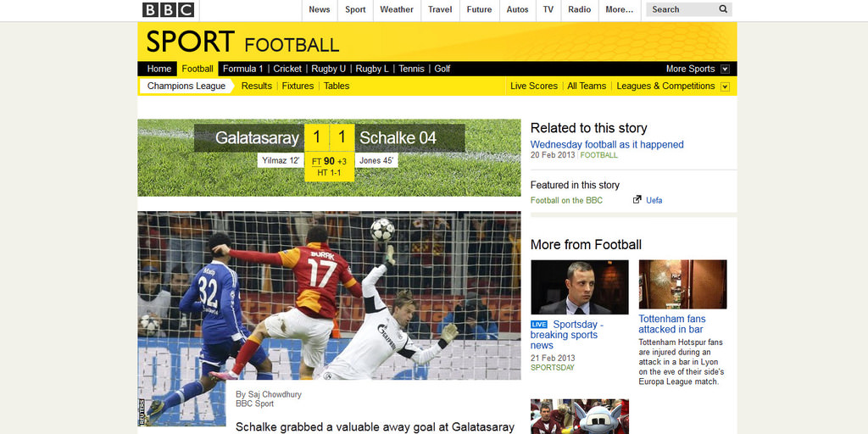Select the Football tab

tap(198, 69)
